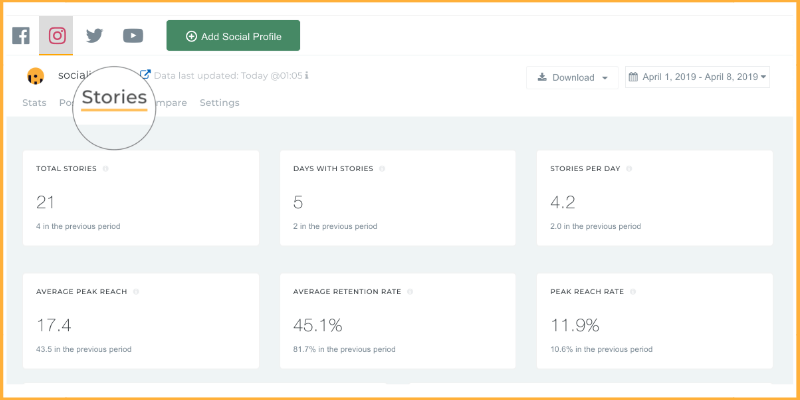Viewport: 800px width, 400px height.
Task: Click info icon next to Average Peak Reach
Action: tap(136, 292)
